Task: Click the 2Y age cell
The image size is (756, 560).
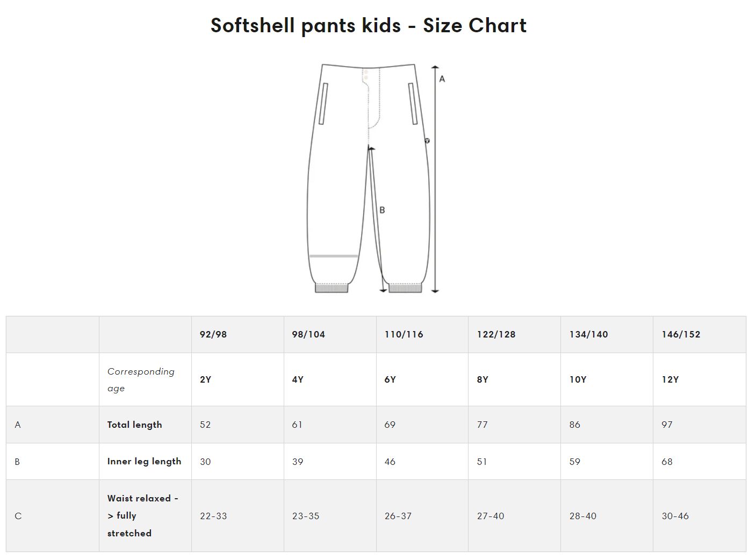Action: [205, 379]
